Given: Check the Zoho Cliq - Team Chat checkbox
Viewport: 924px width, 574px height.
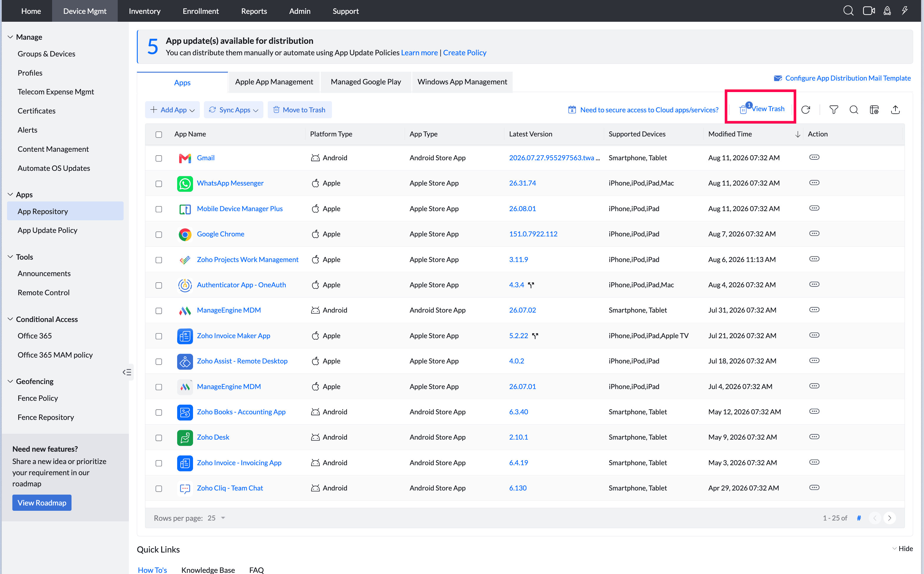Looking at the screenshot, I should pos(159,489).
